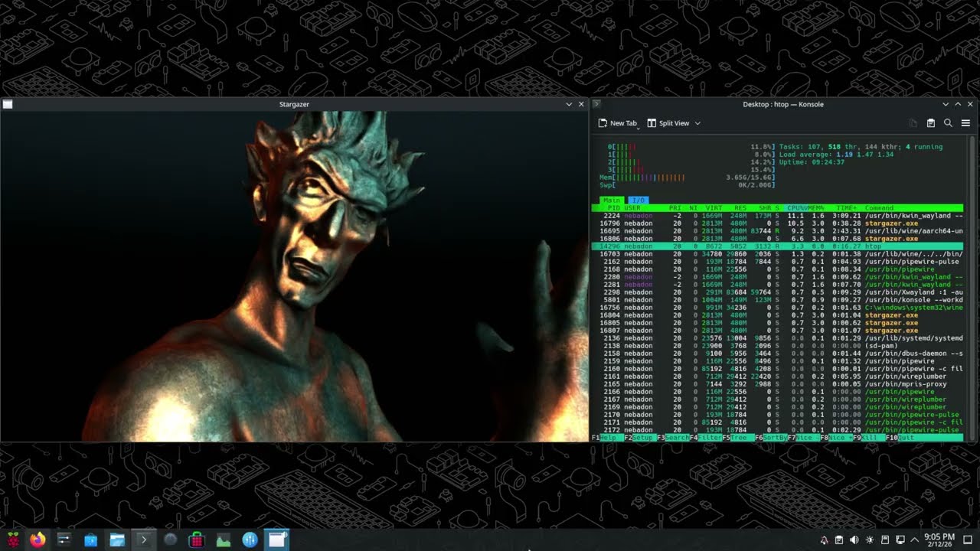The image size is (980, 551).
Task: Select process 2298 /usr/bin/Xwayland row
Action: (777, 292)
